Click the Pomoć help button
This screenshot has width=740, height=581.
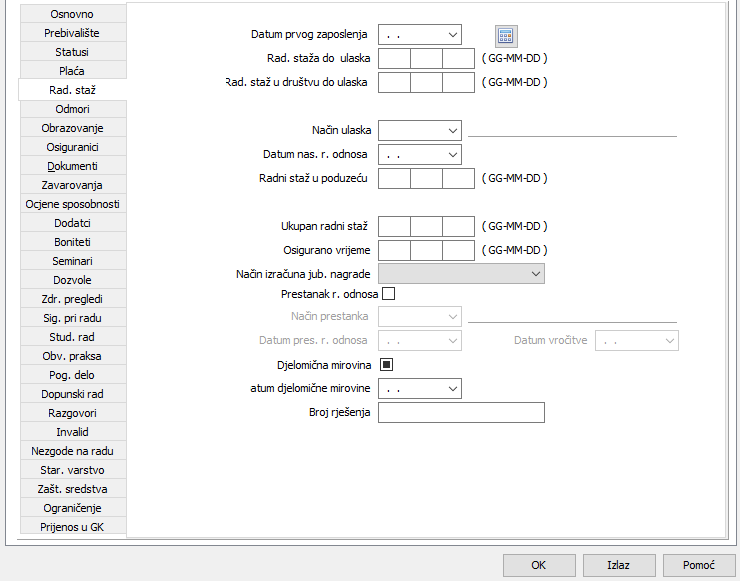pos(699,565)
